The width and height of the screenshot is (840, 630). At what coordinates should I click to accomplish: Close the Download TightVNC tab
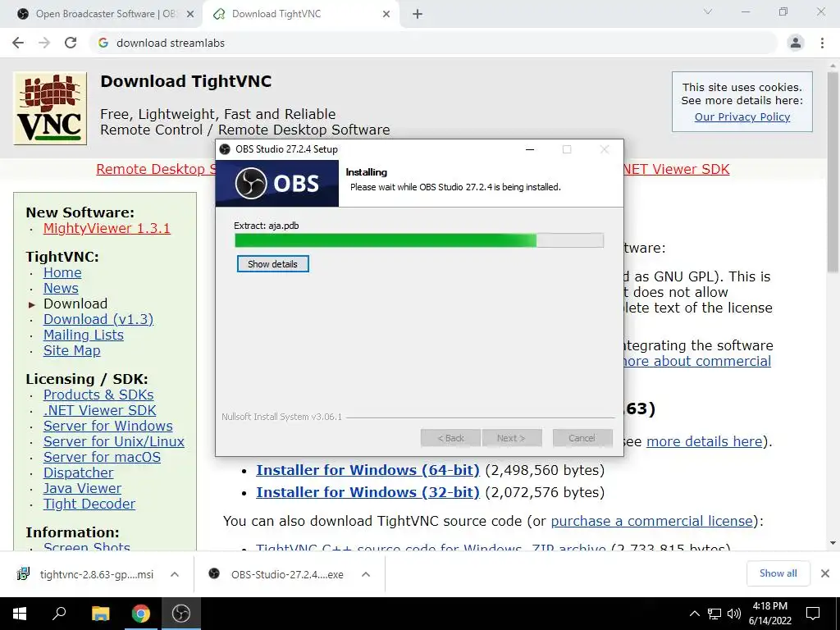click(x=386, y=14)
